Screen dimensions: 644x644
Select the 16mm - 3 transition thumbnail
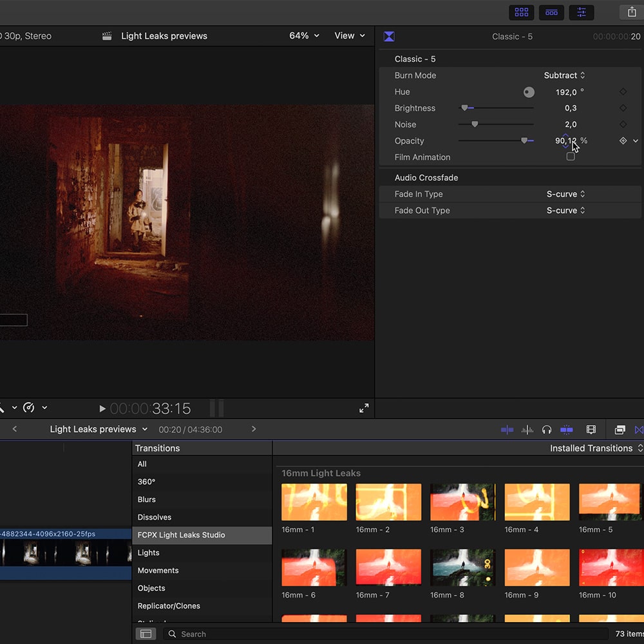(x=462, y=502)
